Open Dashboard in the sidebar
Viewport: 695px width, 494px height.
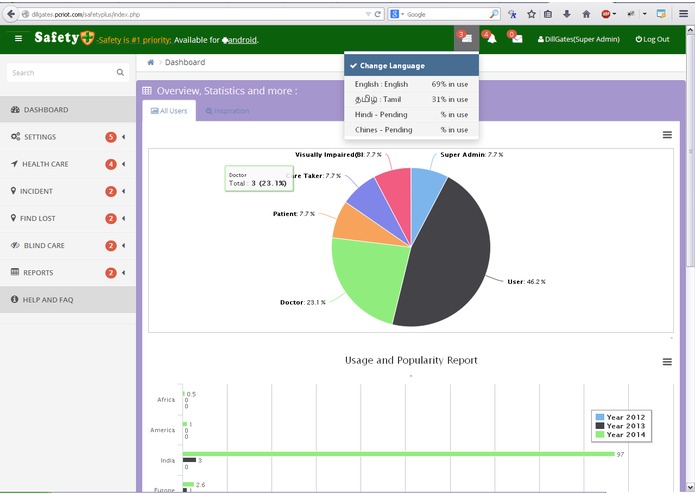point(68,109)
